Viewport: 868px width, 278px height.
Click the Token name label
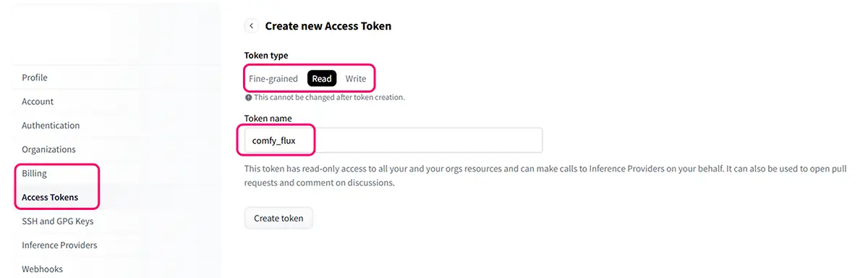(268, 118)
